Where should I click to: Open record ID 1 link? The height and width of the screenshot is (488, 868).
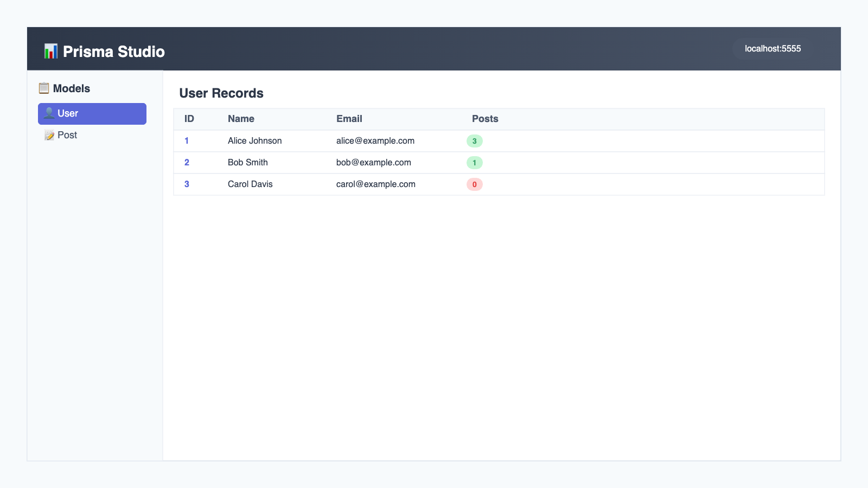tap(187, 141)
